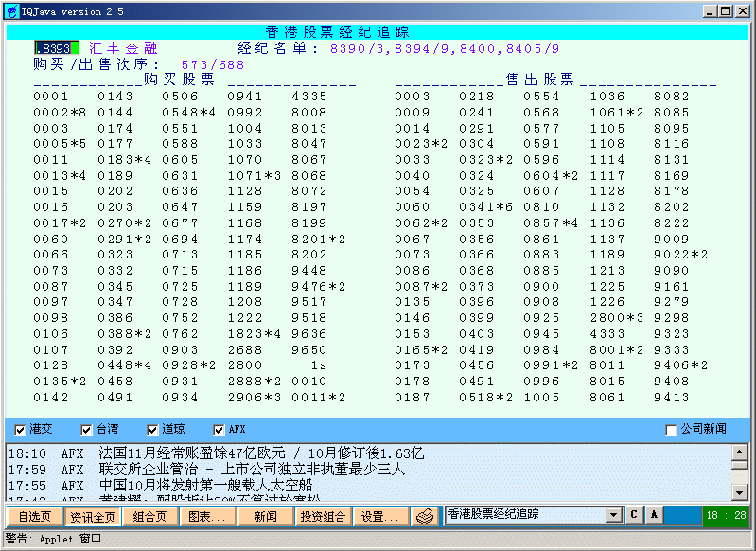Click sold stock code 0604*2
756x551 pixels.
tap(551, 176)
